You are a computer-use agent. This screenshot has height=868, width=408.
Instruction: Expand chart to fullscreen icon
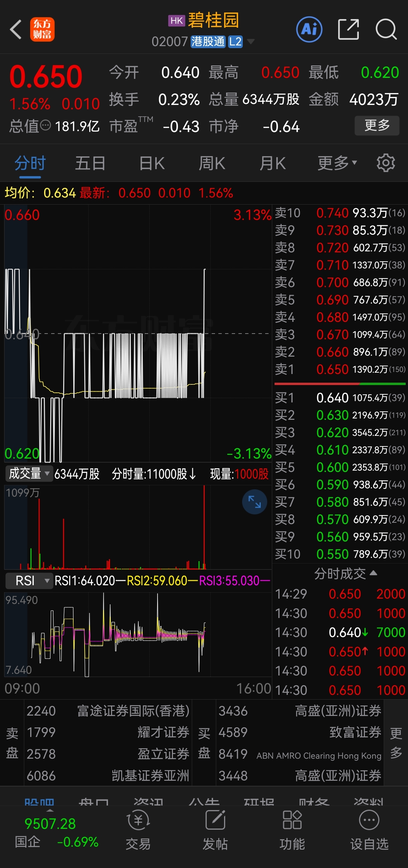pos(254,502)
